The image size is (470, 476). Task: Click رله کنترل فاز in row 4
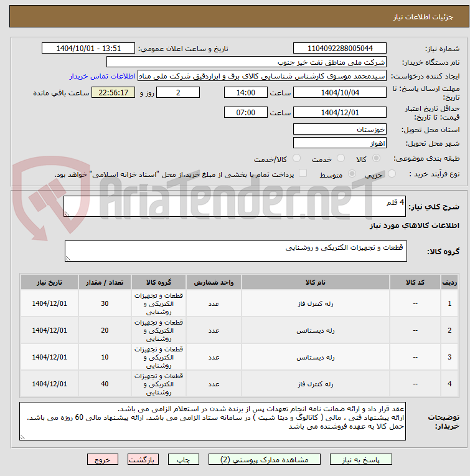[316, 384]
